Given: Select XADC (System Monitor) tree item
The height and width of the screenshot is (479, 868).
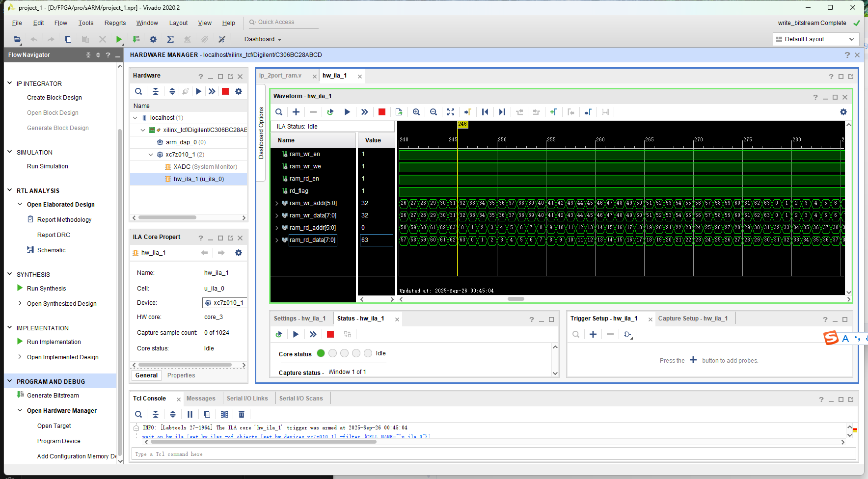Looking at the screenshot, I should [x=205, y=167].
